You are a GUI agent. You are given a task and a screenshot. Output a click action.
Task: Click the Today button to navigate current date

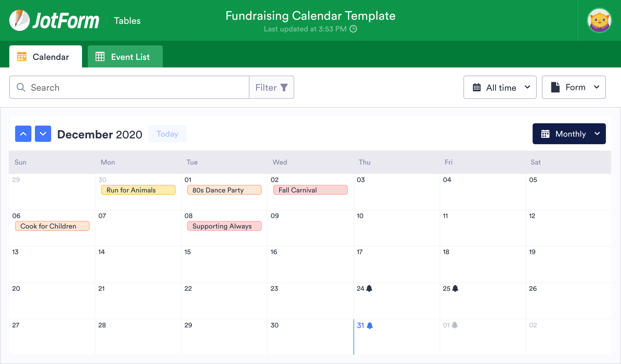(167, 134)
